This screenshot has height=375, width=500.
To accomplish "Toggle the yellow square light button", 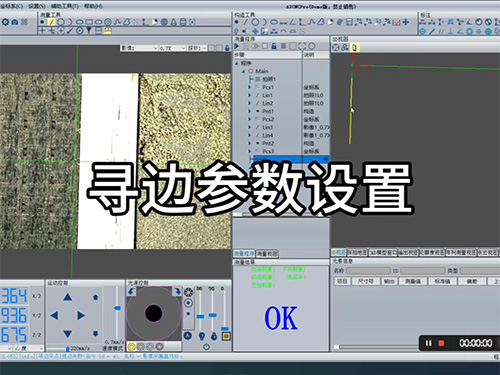I will point(226,336).
